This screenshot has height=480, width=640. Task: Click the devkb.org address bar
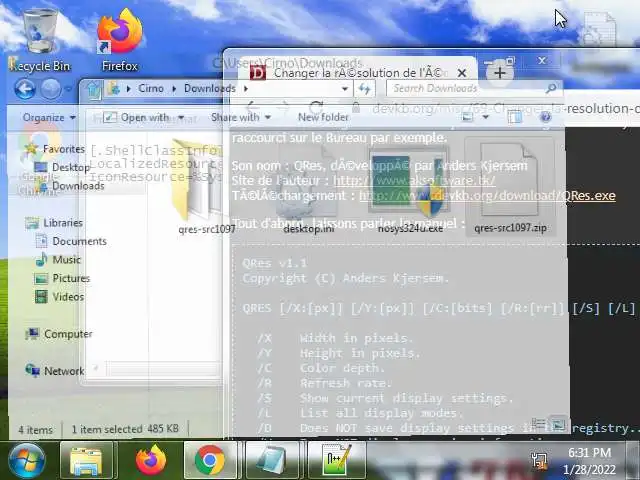(x=504, y=109)
